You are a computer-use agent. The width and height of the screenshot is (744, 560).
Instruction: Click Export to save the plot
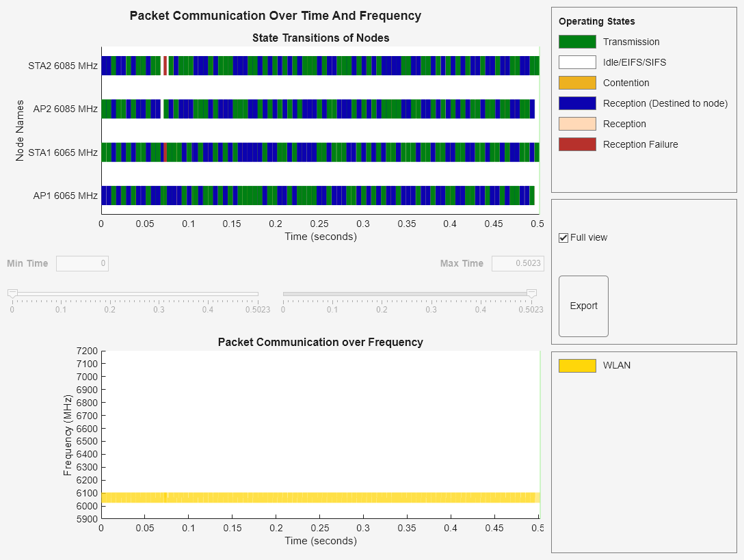tap(583, 306)
